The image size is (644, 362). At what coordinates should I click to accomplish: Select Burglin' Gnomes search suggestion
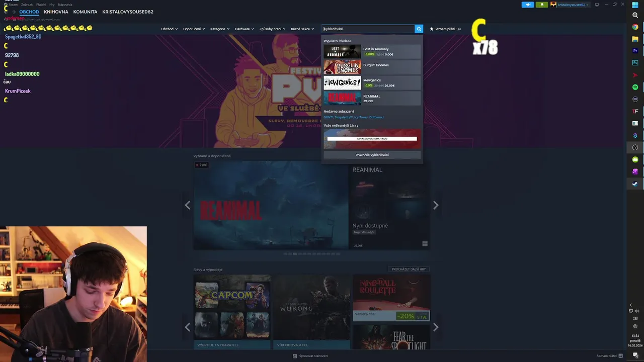click(372, 67)
